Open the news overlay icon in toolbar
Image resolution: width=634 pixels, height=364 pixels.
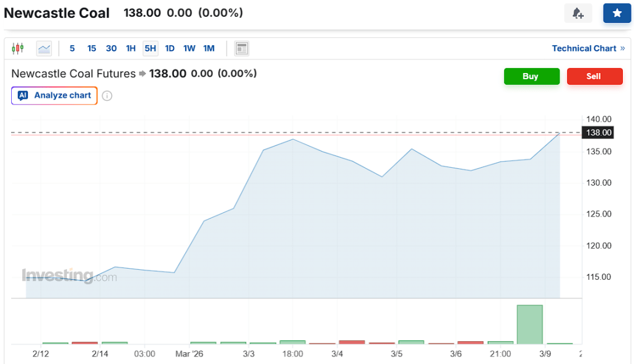point(242,48)
